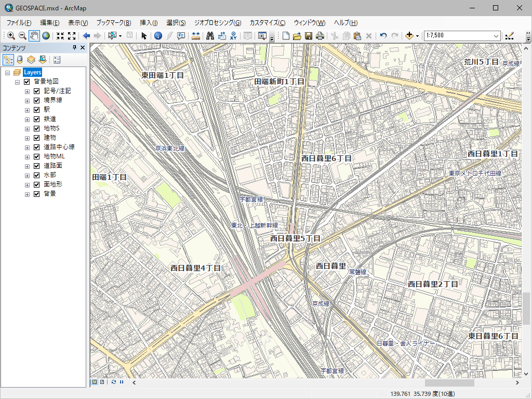Open the 編集(E) menu
The image size is (532, 399).
coord(49,23)
